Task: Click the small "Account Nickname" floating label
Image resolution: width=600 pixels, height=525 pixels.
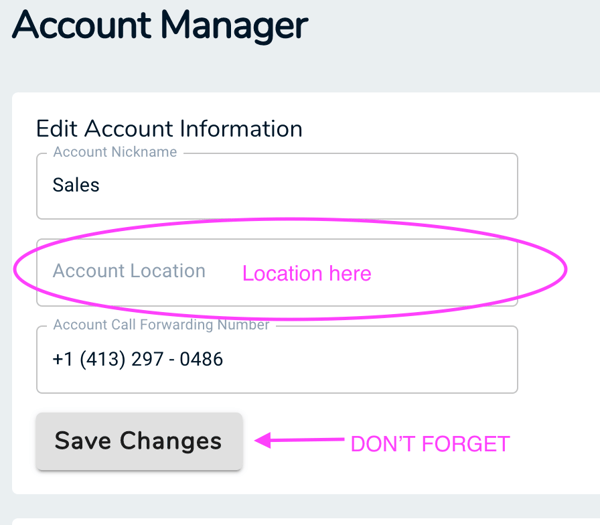Action: [114, 153]
